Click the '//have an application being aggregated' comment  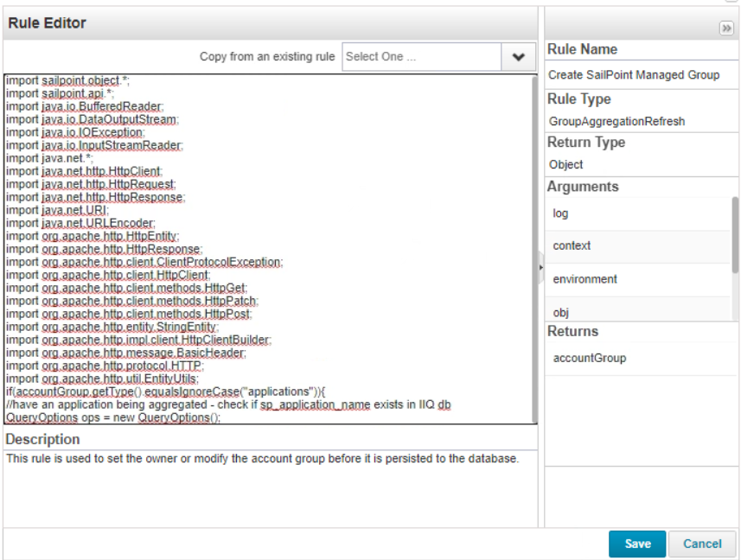point(229,405)
